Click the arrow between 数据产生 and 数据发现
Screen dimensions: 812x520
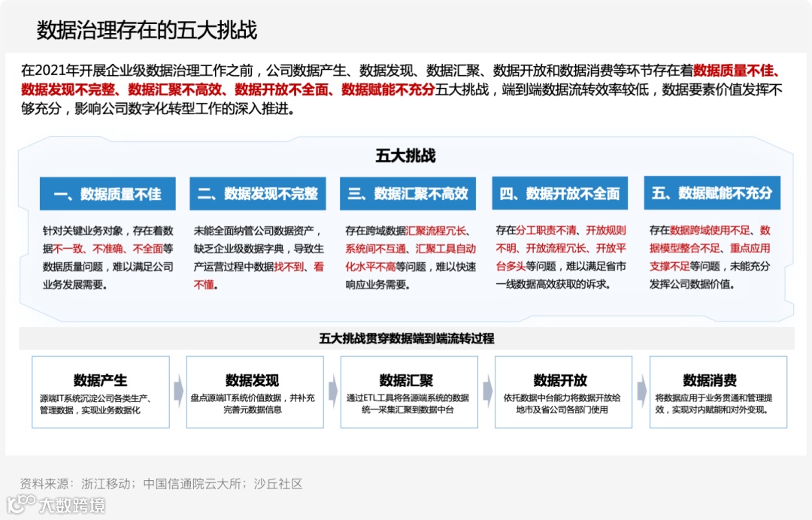[178, 391]
